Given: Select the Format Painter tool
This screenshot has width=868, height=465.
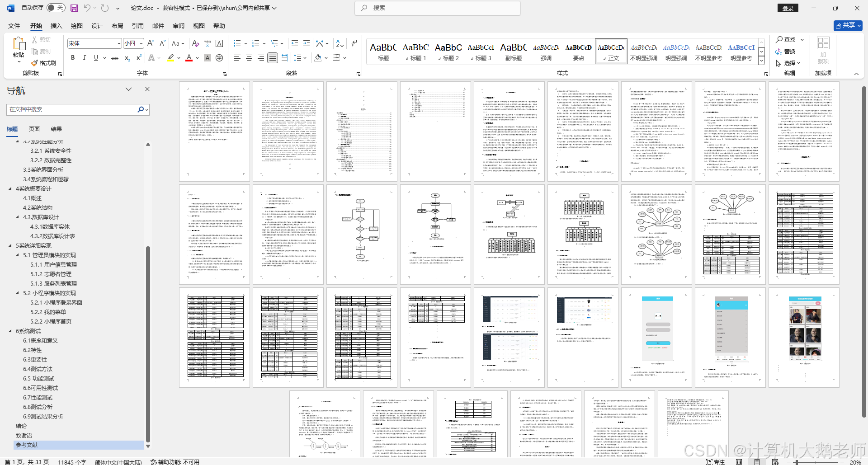Looking at the screenshot, I should pos(44,63).
